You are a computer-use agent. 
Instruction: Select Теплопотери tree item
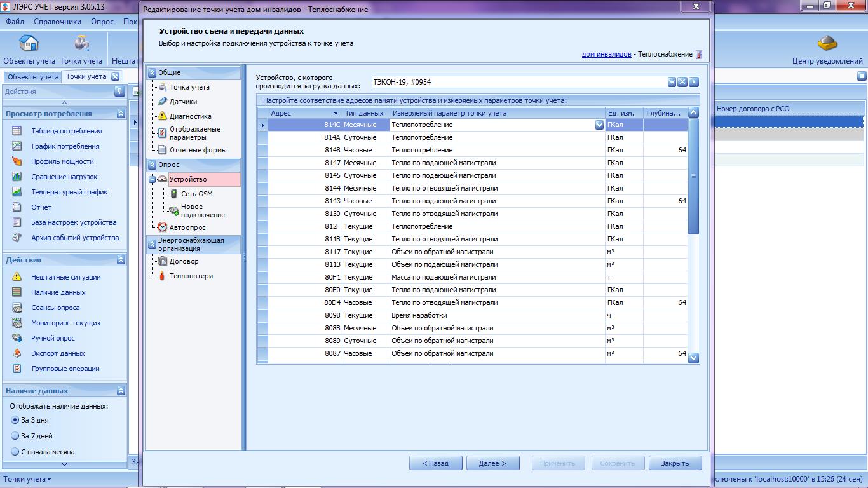[x=191, y=276]
